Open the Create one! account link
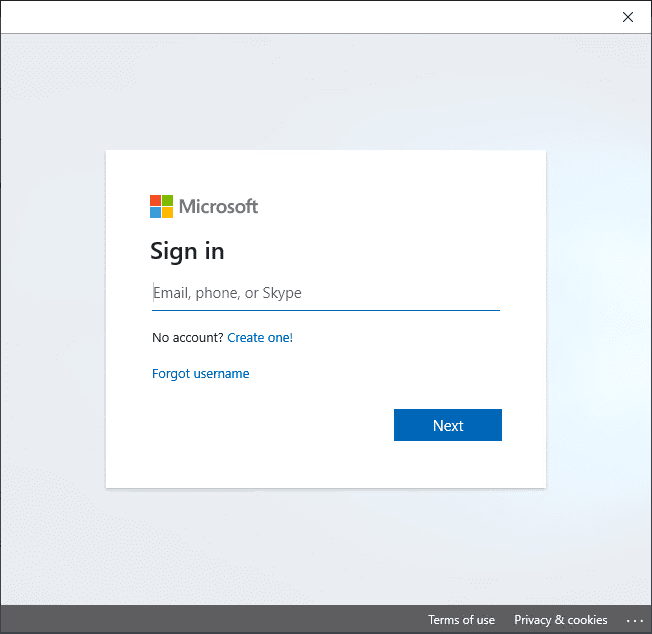Image resolution: width=652 pixels, height=634 pixels. click(x=260, y=338)
